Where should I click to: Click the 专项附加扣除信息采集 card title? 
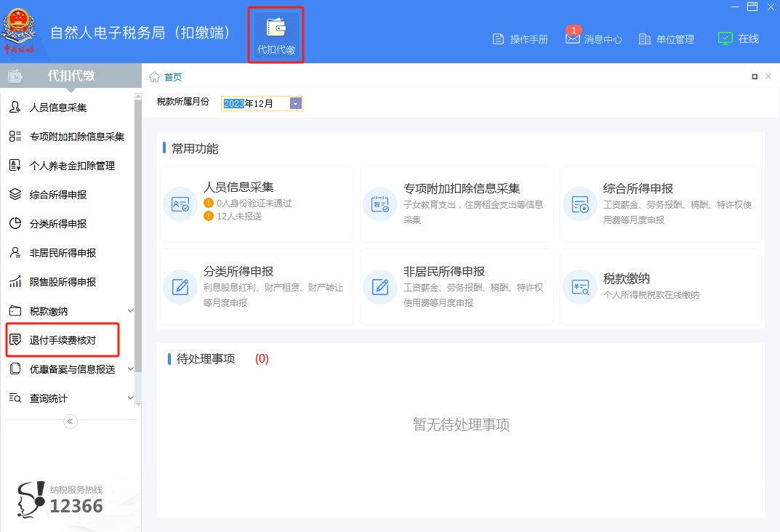point(462,188)
